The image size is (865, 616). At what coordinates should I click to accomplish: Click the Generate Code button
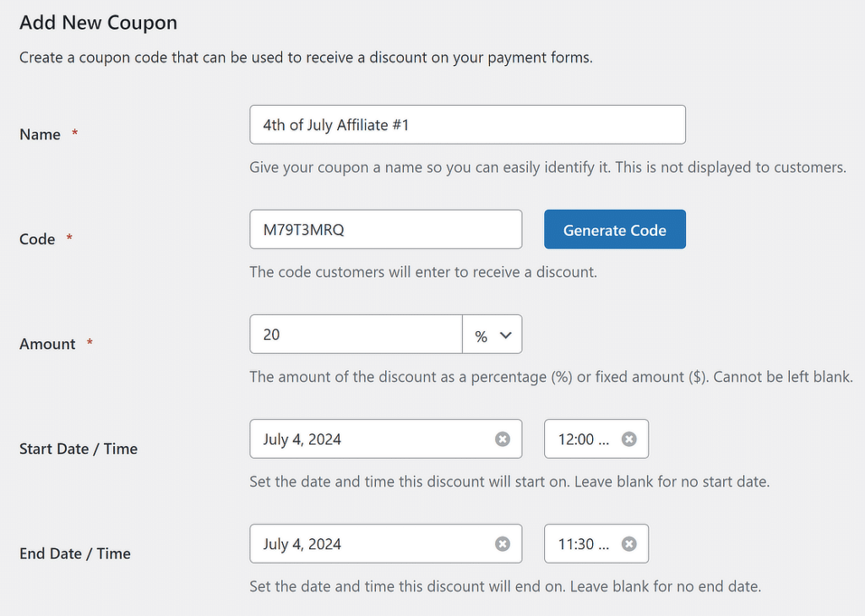click(x=614, y=228)
